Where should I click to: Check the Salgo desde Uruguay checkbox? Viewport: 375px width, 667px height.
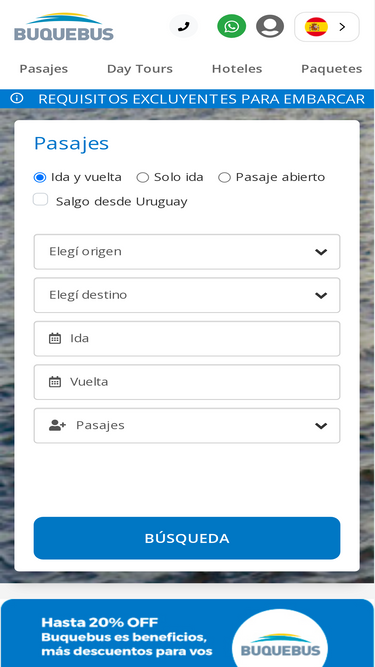pyautogui.click(x=40, y=200)
